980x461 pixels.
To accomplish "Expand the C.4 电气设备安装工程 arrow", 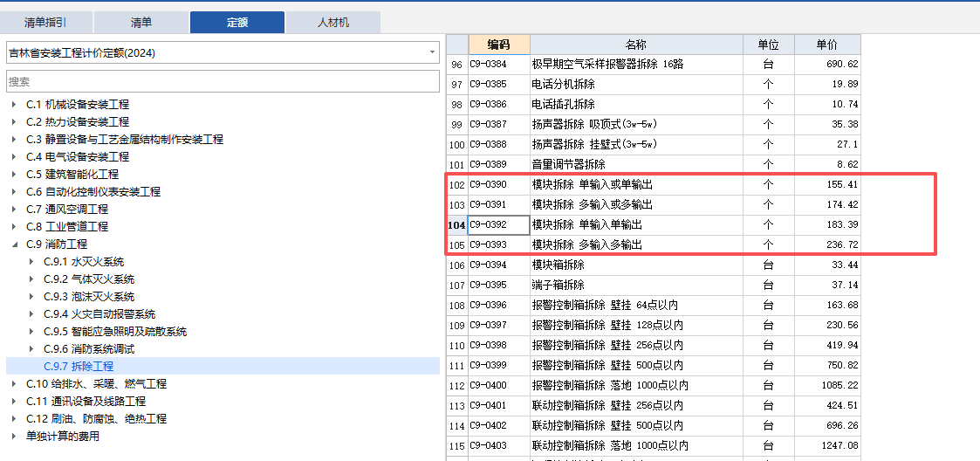I will click(x=14, y=157).
